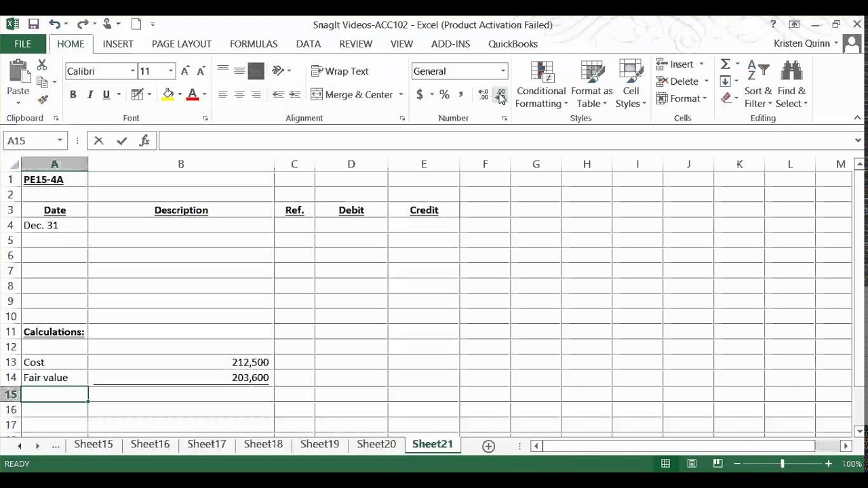868x488 pixels.
Task: Toggle Wrap Text
Action: click(340, 71)
